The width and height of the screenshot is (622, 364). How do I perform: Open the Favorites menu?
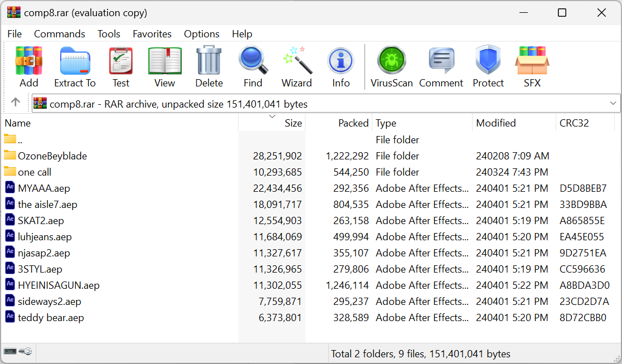[x=152, y=34]
